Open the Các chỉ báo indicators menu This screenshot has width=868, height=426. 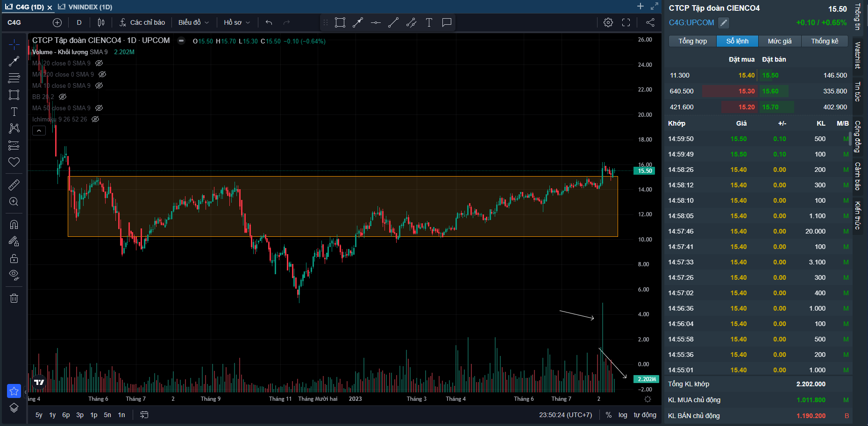(x=142, y=22)
